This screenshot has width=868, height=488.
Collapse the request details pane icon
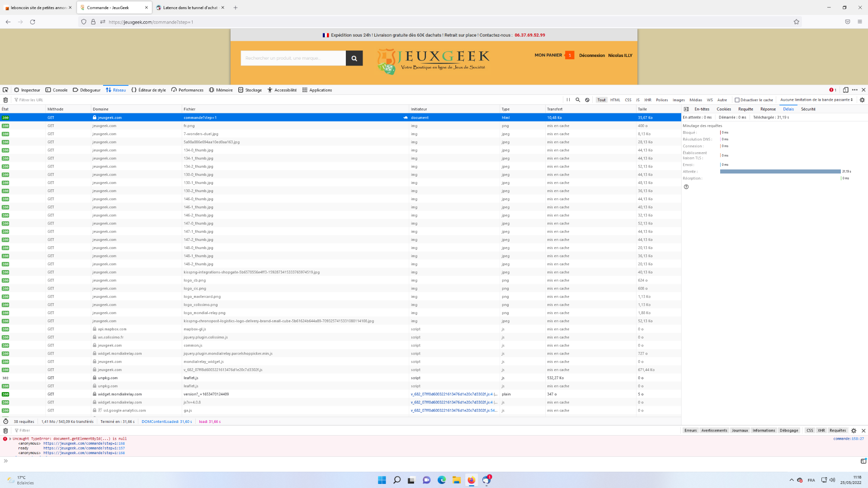(x=686, y=109)
